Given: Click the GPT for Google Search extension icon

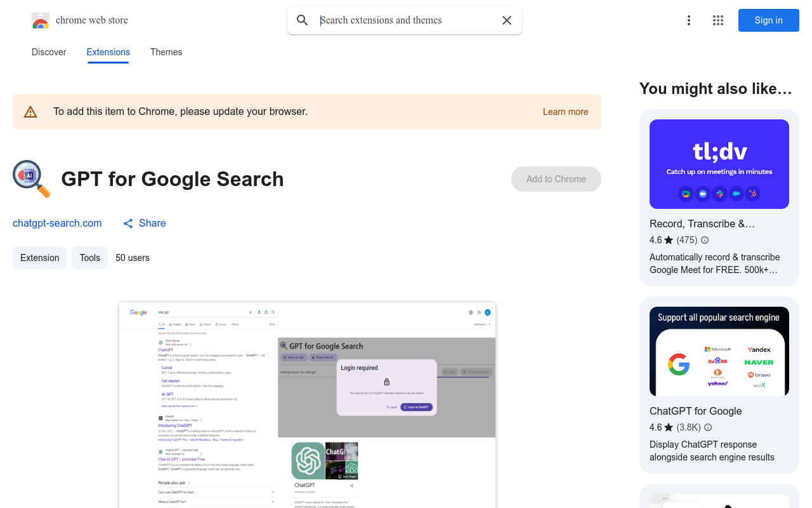Looking at the screenshot, I should [32, 179].
